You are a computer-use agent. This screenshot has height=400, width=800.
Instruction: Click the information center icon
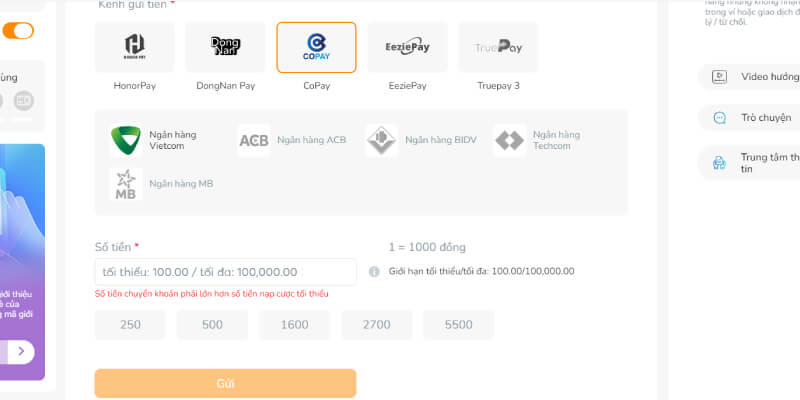719,163
